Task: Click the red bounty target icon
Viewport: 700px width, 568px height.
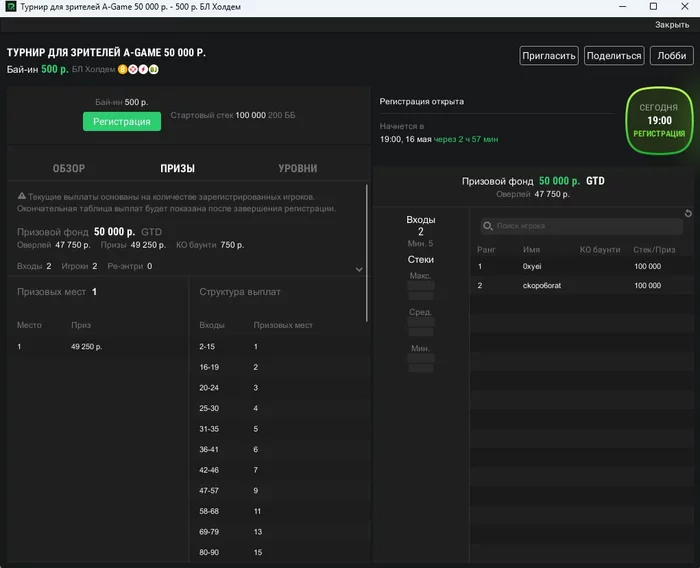Action: (133, 69)
